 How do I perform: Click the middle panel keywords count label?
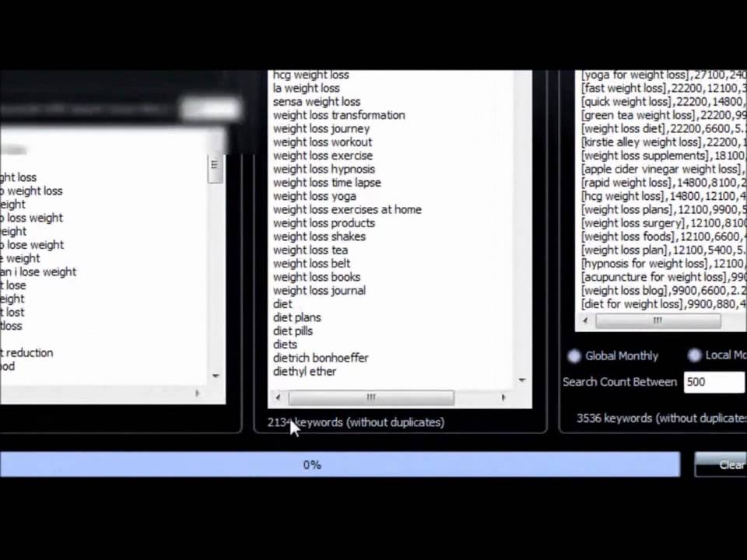(x=356, y=422)
